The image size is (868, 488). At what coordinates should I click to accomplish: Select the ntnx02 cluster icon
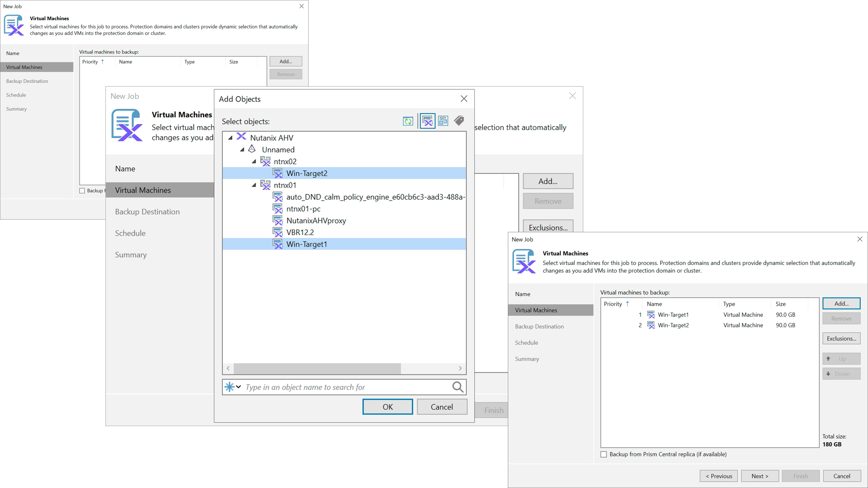pyautogui.click(x=265, y=162)
